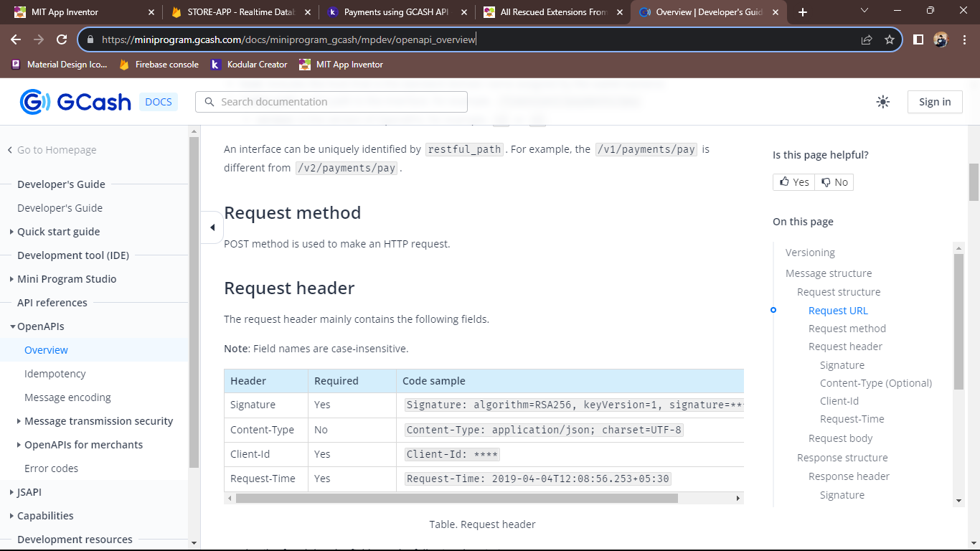Close the Payments using GCASH API tab
The height and width of the screenshot is (551, 980).
pos(463,12)
